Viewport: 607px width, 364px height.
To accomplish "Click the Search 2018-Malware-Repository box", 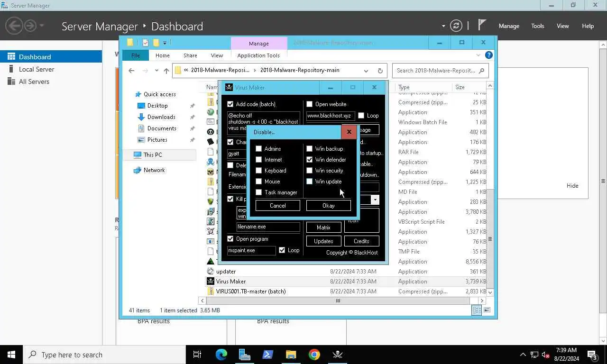I will point(440,71).
